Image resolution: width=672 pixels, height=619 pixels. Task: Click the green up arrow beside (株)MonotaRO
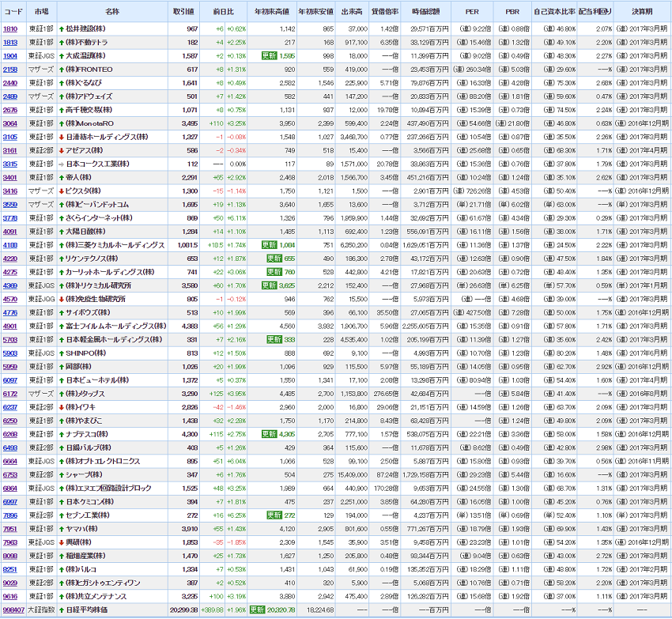pyautogui.click(x=62, y=124)
